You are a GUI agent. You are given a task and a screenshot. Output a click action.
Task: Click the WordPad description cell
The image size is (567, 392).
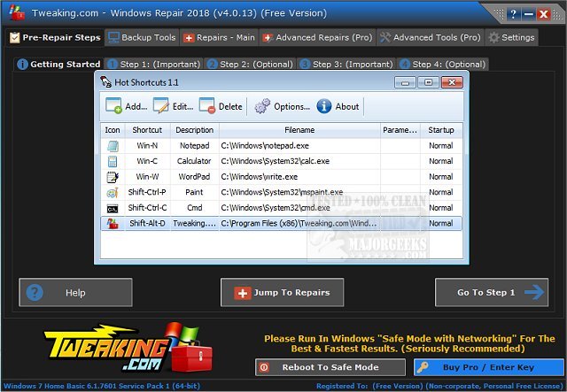(195, 177)
